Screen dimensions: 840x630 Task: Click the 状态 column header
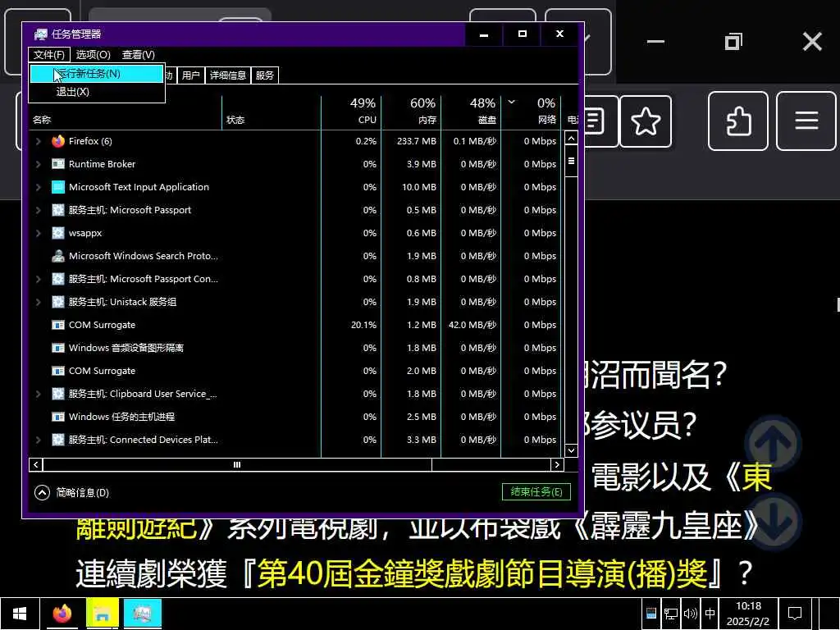[272, 112]
